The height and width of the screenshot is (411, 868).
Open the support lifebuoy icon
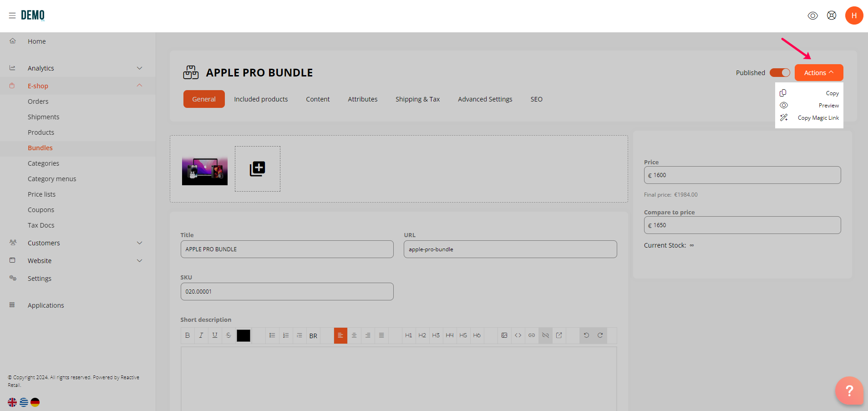832,15
